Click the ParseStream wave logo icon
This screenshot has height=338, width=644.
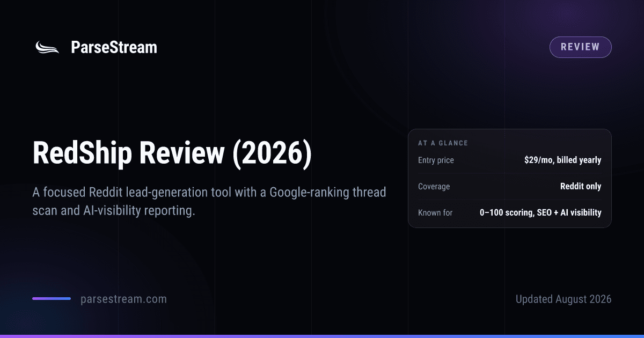[x=47, y=48]
